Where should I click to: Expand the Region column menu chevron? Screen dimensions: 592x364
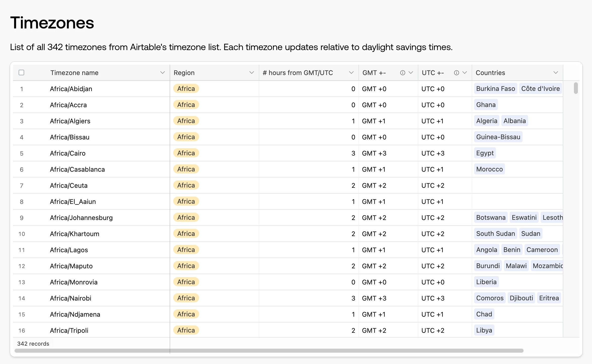(251, 73)
